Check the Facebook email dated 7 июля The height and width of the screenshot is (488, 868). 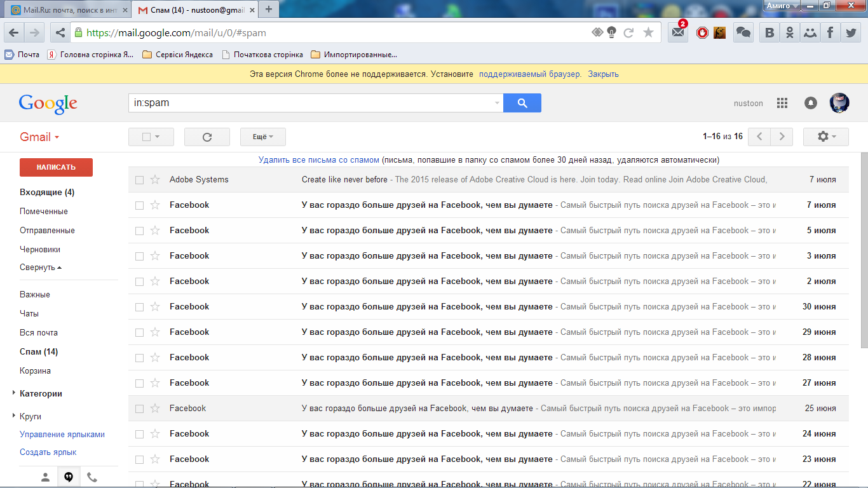coord(139,205)
